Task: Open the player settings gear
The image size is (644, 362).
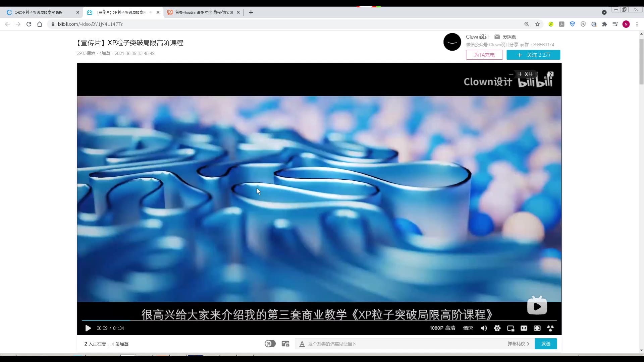Action: pos(497,328)
